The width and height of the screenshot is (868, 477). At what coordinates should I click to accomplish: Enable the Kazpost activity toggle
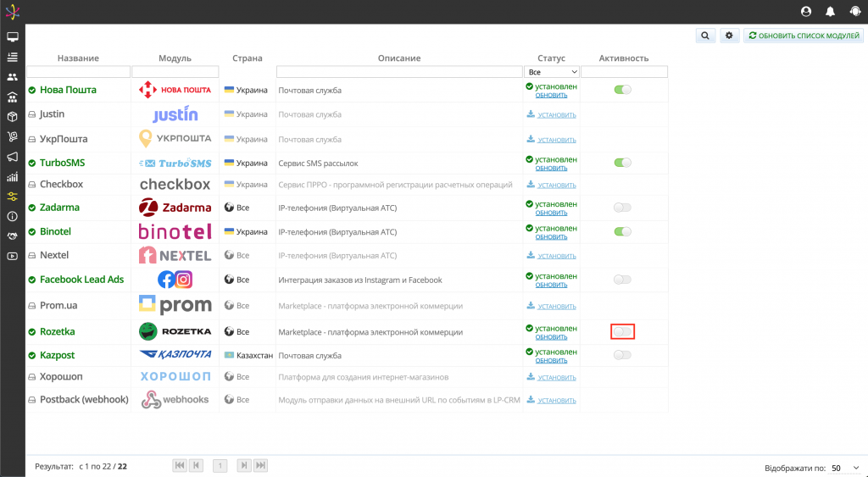click(x=623, y=355)
